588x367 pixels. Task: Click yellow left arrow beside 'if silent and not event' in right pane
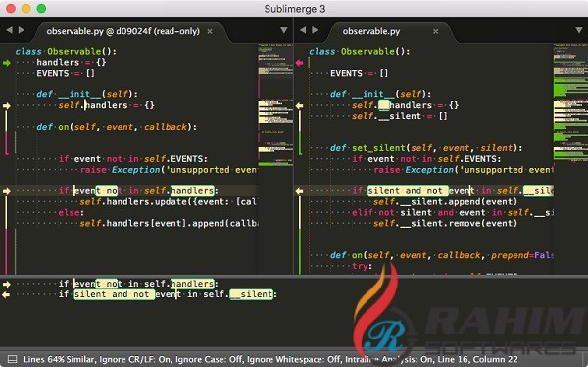pyautogui.click(x=299, y=191)
